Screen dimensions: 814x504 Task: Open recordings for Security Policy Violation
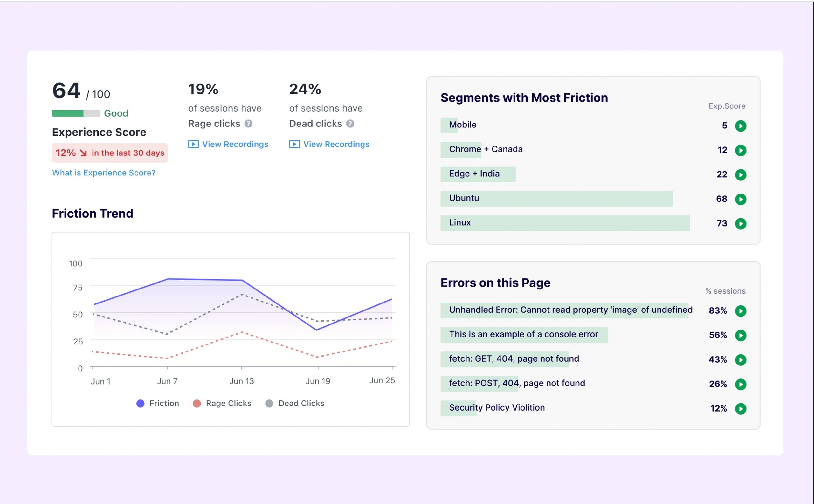coord(743,407)
